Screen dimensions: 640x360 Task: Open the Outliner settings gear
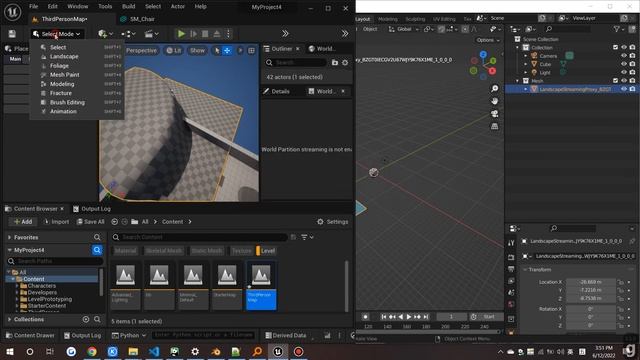345,62
